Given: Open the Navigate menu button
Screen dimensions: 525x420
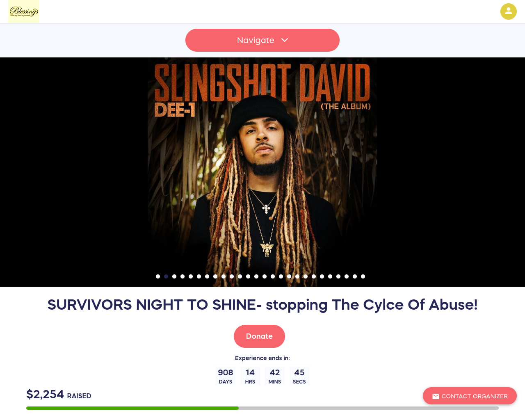Looking at the screenshot, I should coord(262,40).
